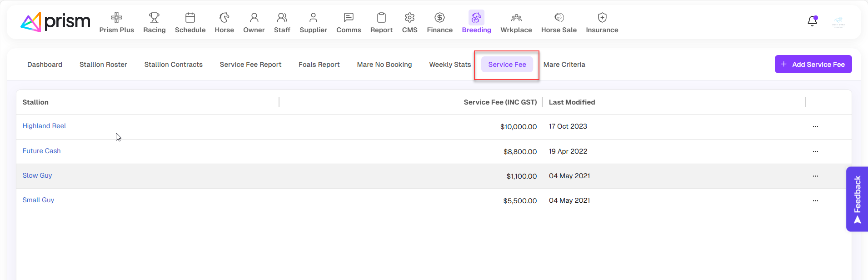Open the Insurance shield icon
868x280 pixels.
point(602,18)
